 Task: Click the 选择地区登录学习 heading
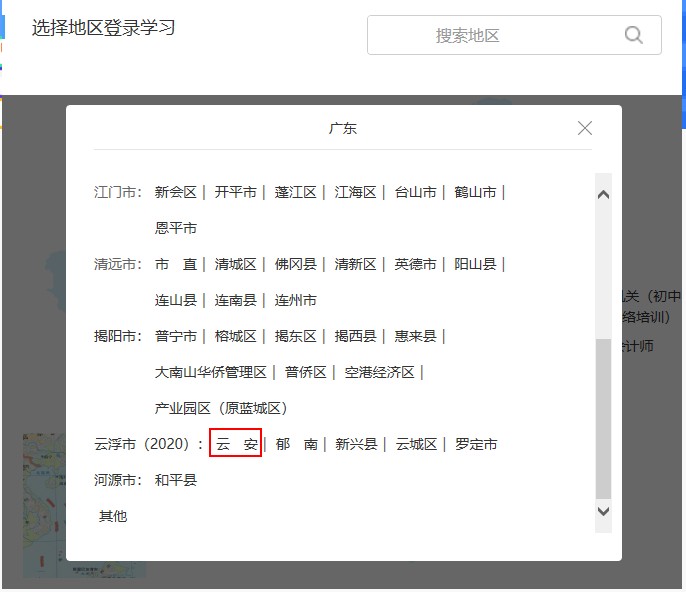[103, 28]
